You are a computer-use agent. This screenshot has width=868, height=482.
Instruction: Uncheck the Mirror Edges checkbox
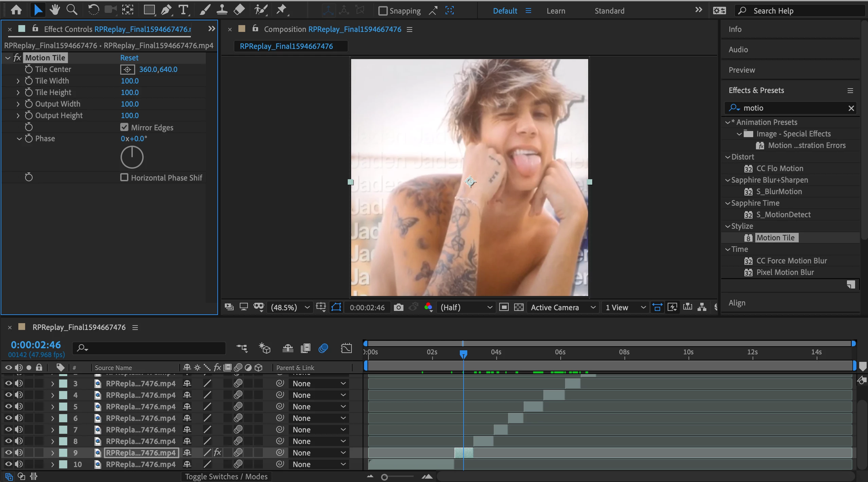(x=124, y=127)
